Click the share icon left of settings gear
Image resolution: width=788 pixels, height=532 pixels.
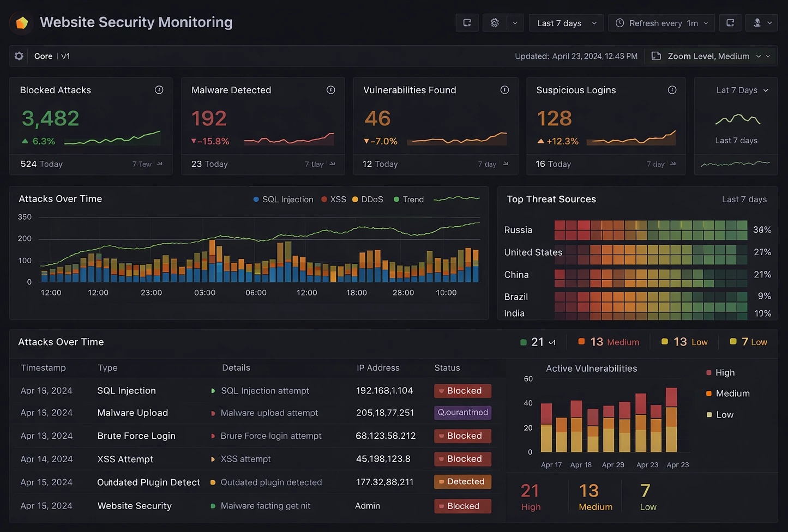(x=467, y=22)
